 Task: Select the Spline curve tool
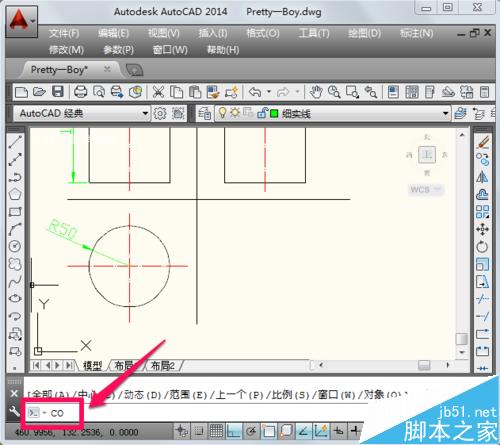point(15,282)
